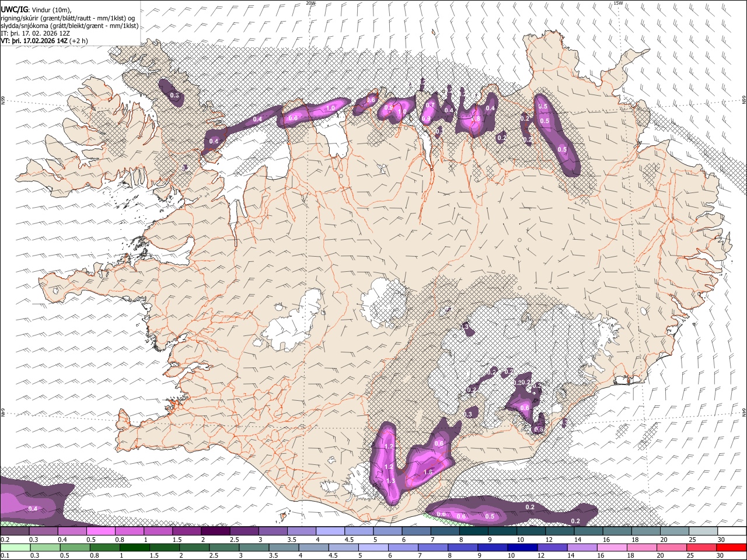The height and width of the screenshot is (560, 747).
Task: Click the "0.4" value in the southwest sea band
Action: coord(33,509)
